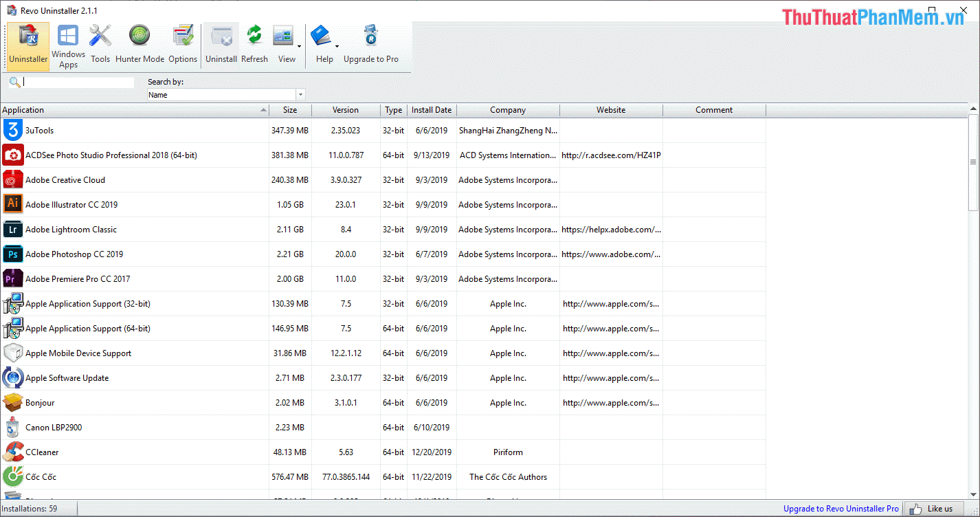
Task: Click the magnifier search icon
Action: [x=14, y=82]
